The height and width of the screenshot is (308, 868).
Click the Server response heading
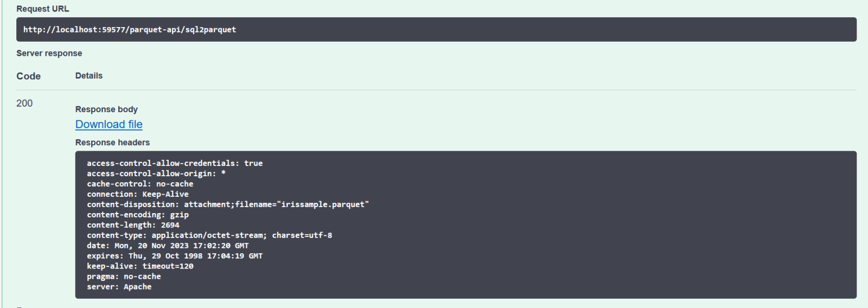click(49, 53)
